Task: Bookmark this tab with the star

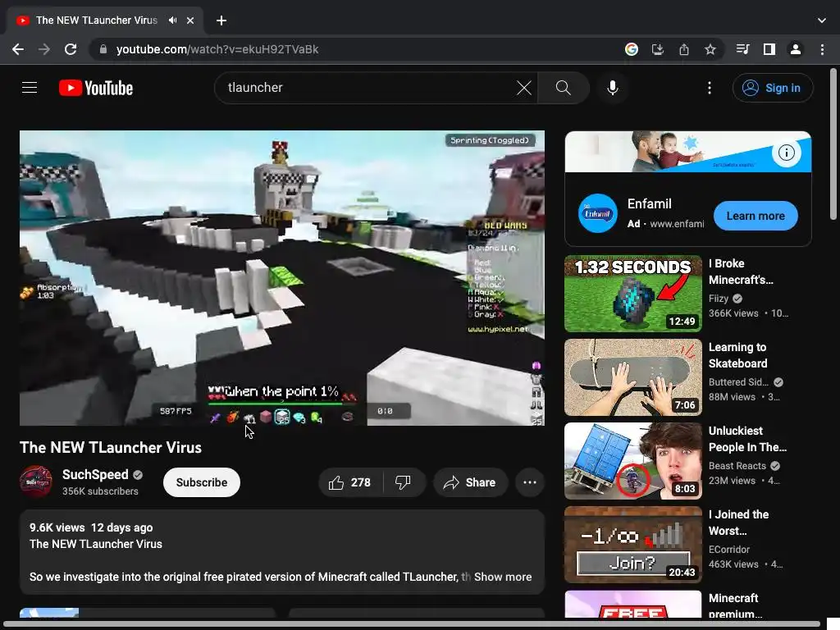Action: pos(710,49)
